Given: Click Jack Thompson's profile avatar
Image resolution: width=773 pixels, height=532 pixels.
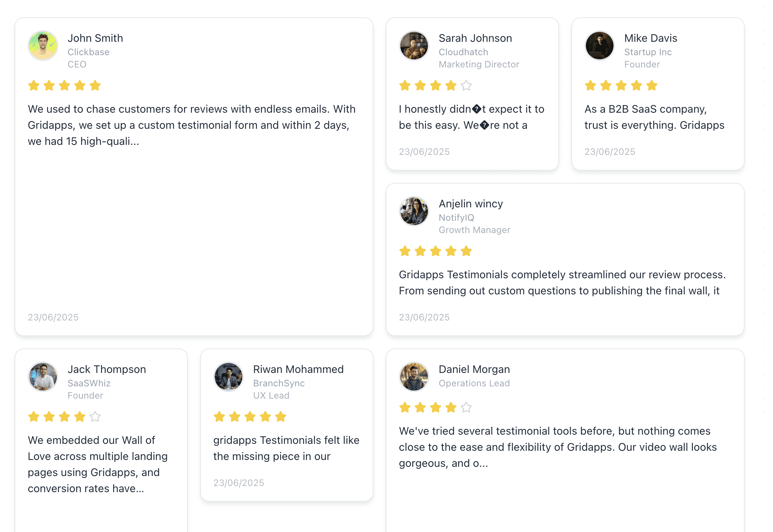Looking at the screenshot, I should (x=43, y=377).
